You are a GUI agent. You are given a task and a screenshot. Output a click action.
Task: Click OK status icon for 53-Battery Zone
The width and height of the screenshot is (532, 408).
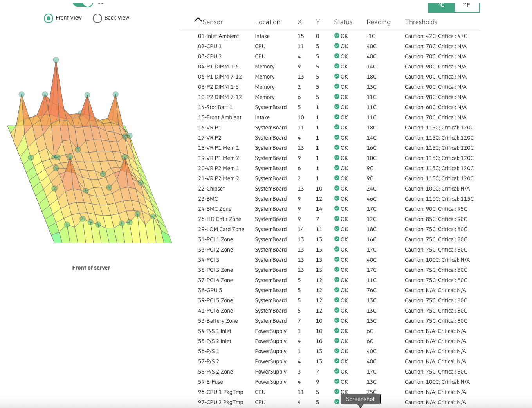[x=337, y=320]
